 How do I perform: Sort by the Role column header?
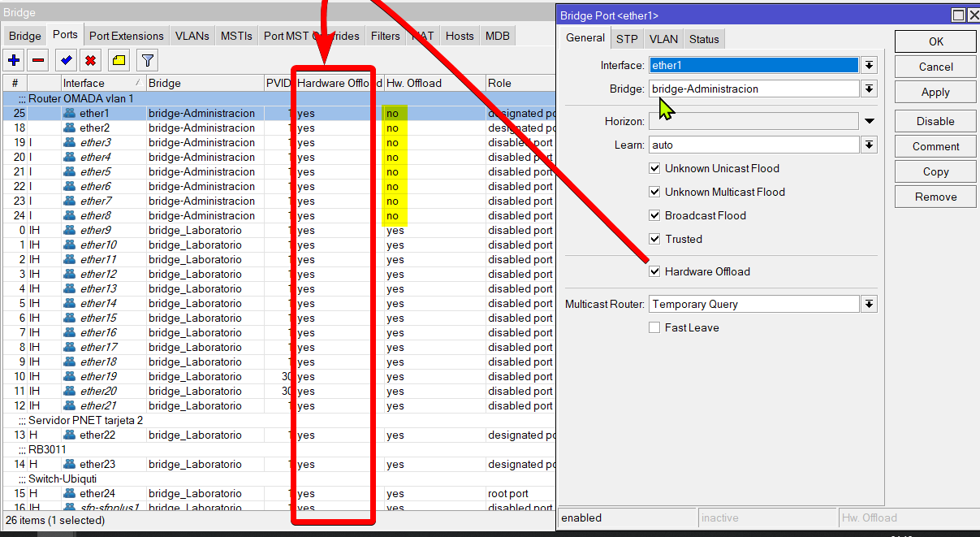tap(520, 83)
